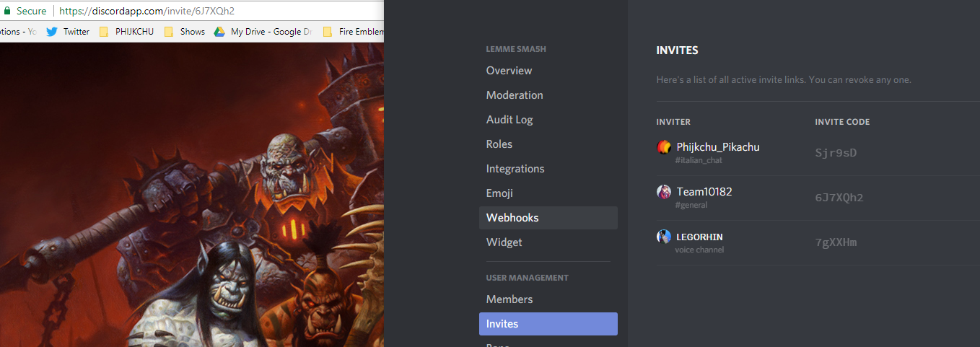Click Team10182's avatar in invites
This screenshot has height=347, width=980.
(664, 192)
